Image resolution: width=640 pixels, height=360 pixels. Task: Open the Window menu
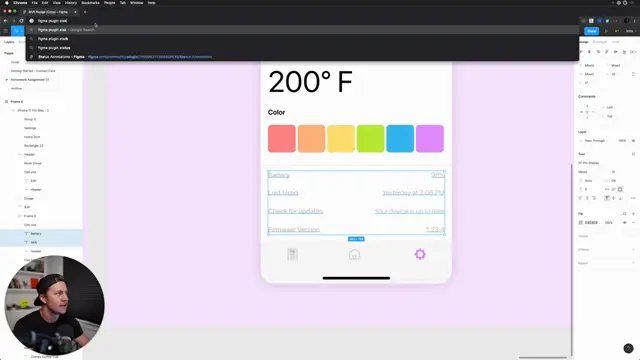136,3
